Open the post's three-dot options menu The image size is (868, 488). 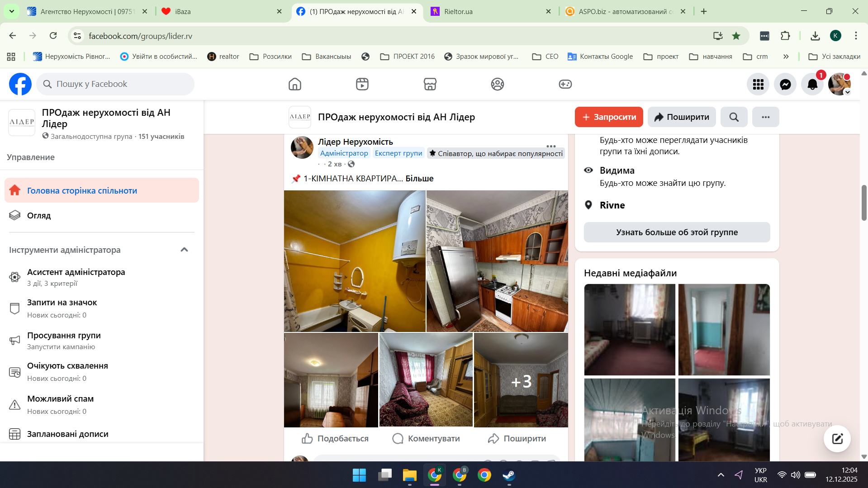pyautogui.click(x=550, y=146)
